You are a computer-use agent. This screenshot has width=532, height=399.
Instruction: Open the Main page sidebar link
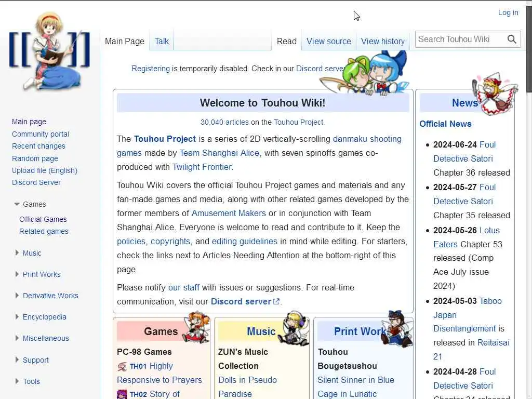(29, 122)
